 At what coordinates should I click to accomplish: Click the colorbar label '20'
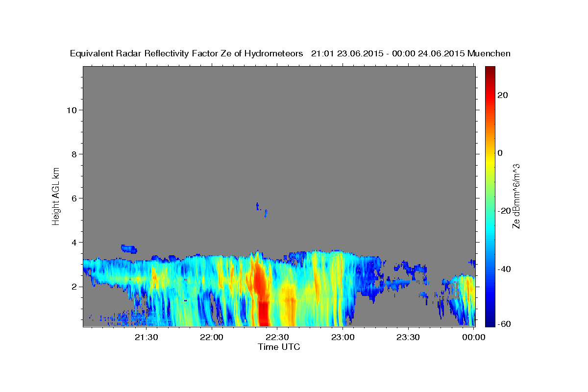502,95
